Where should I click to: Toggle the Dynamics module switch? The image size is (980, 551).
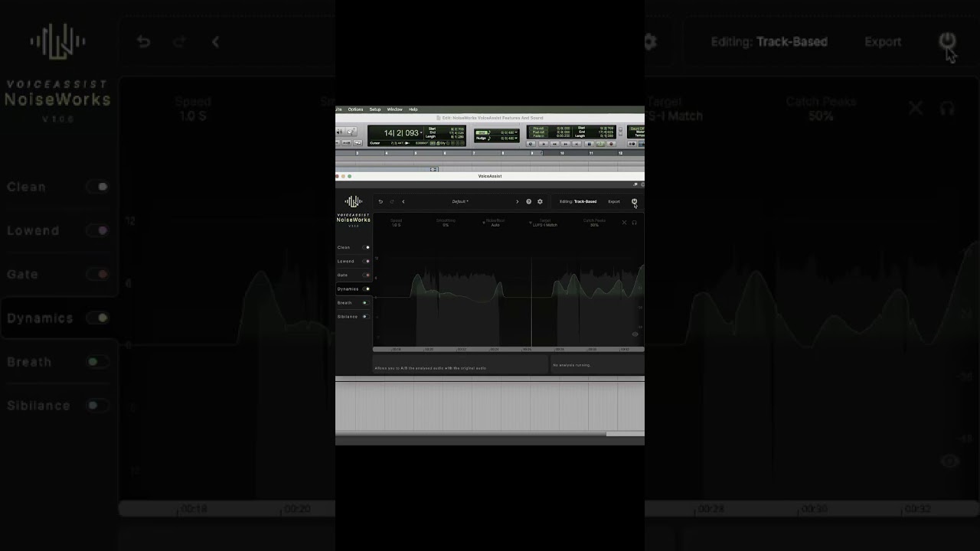coord(366,289)
